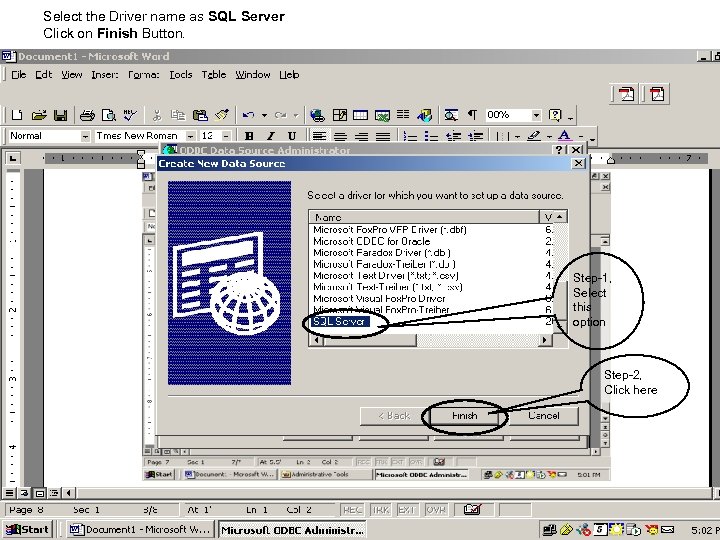720x540 pixels.
Task: Toggle Align Left paragraph alignment
Action: point(319,136)
